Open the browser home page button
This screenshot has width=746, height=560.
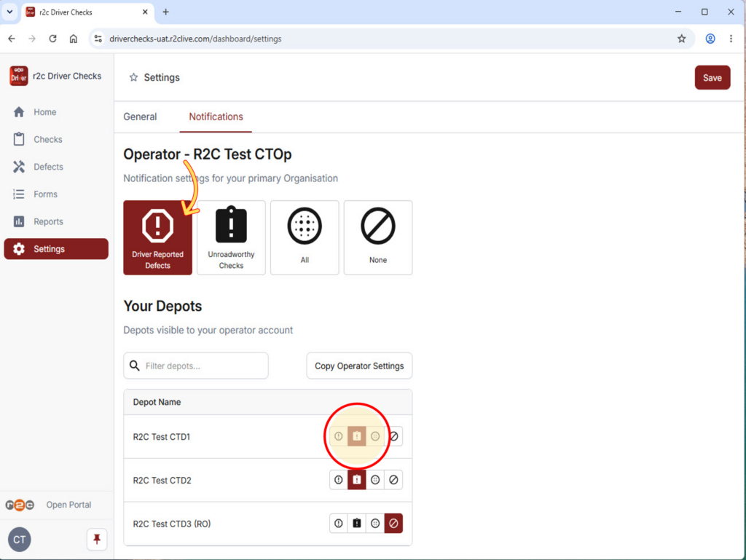coord(74,39)
